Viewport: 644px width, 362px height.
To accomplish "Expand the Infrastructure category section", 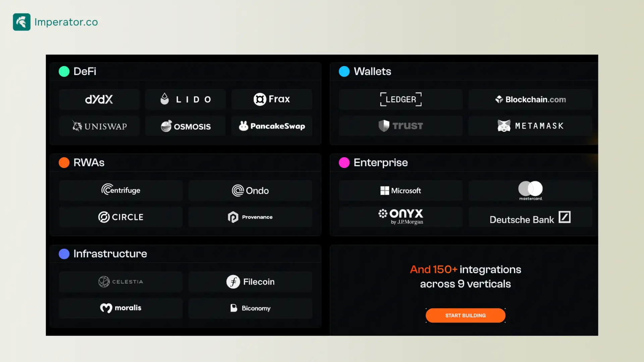I will (110, 253).
